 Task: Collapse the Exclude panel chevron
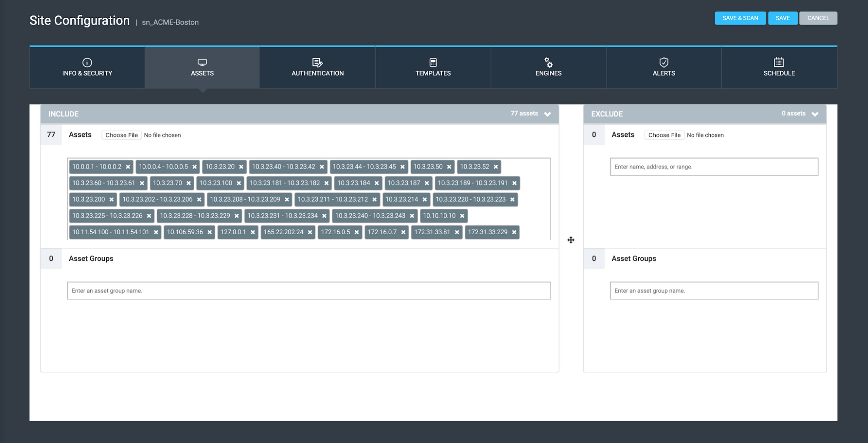[815, 114]
